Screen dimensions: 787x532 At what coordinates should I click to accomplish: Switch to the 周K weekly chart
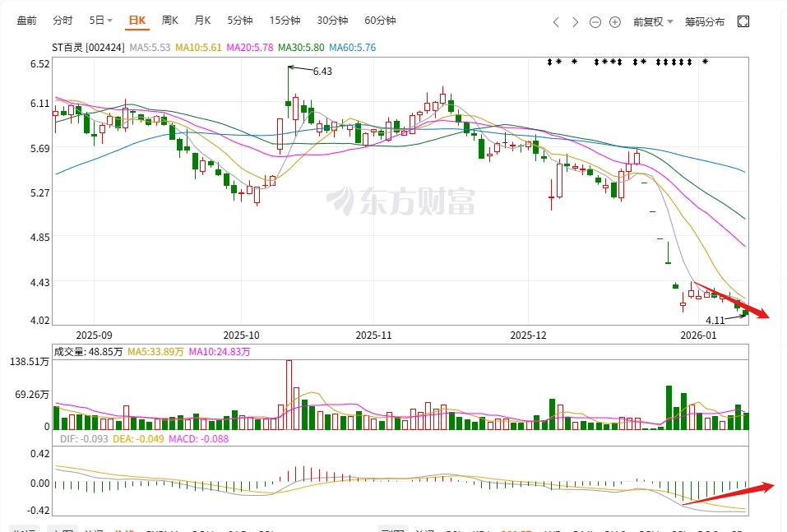[169, 21]
